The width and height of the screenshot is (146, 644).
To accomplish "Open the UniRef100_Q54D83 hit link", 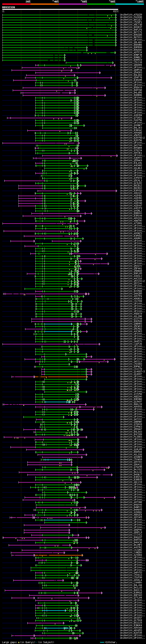I will [x=131, y=72].
